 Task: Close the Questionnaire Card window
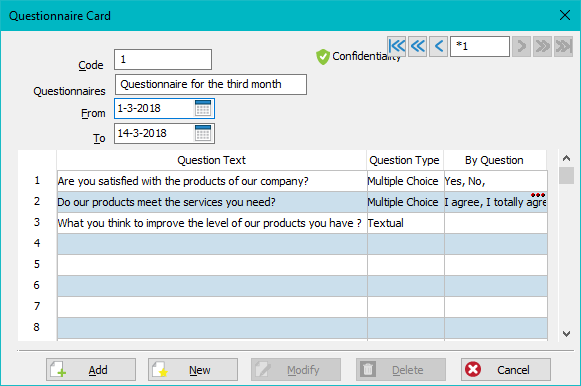click(x=565, y=16)
